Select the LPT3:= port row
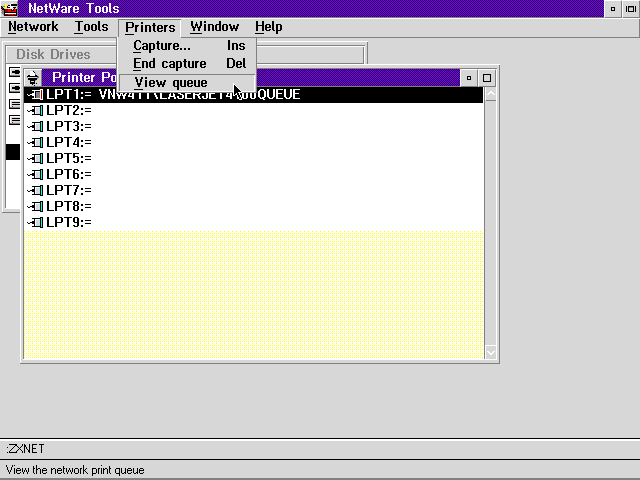Screen dimensions: 640x480 [253, 127]
